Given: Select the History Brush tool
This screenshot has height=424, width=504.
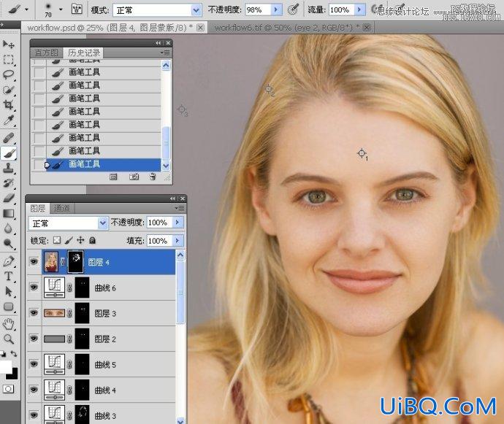Looking at the screenshot, I should [x=8, y=182].
